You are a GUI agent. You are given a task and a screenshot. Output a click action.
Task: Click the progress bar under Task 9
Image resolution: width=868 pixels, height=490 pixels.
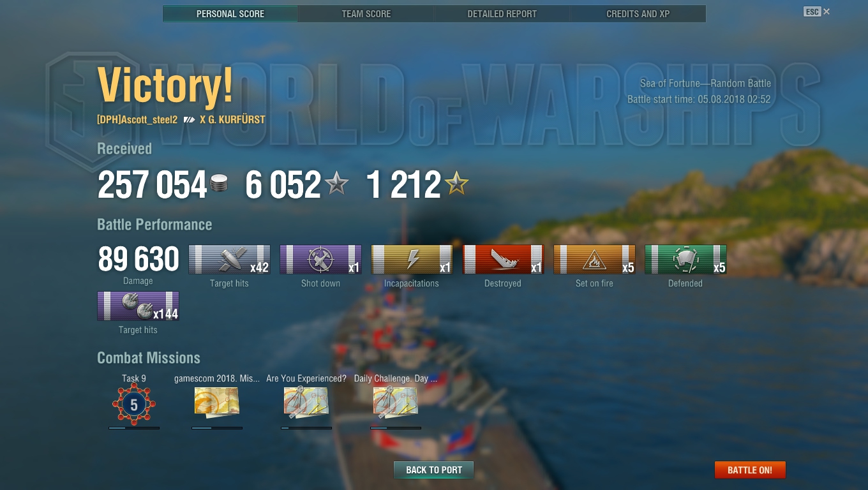pyautogui.click(x=134, y=428)
